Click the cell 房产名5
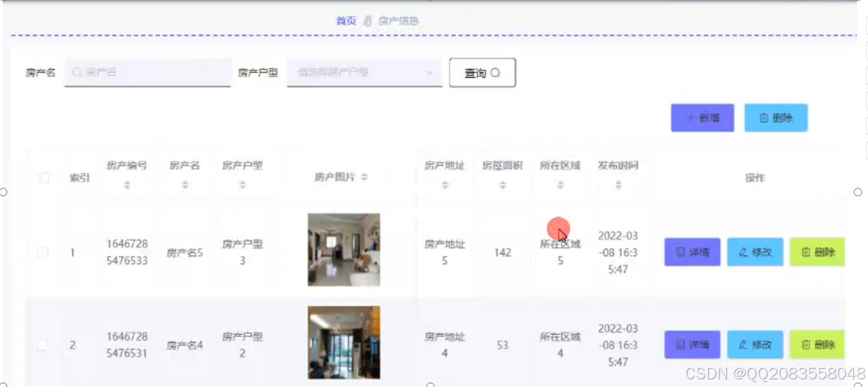868x387 pixels. [184, 253]
